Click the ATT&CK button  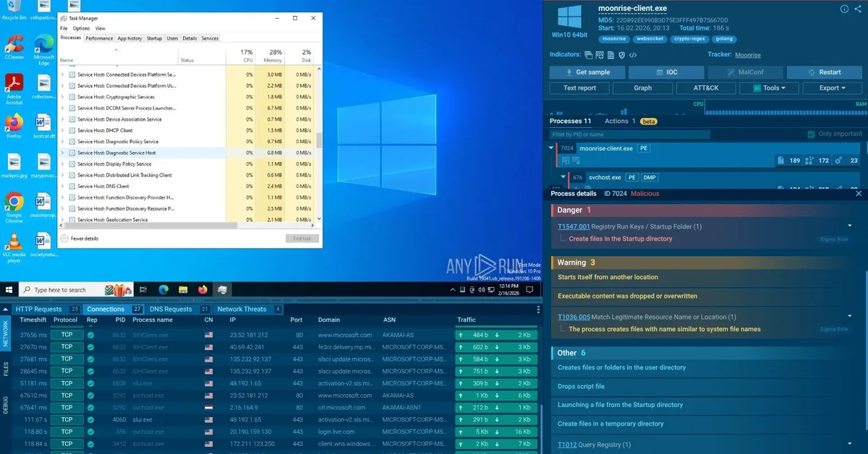[x=707, y=87]
